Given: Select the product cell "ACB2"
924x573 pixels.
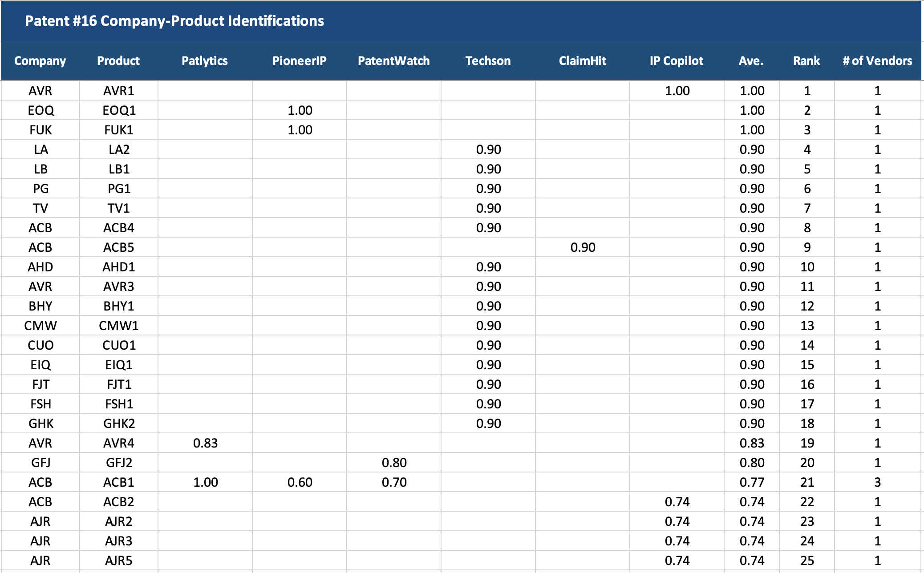Looking at the screenshot, I should click(x=119, y=502).
